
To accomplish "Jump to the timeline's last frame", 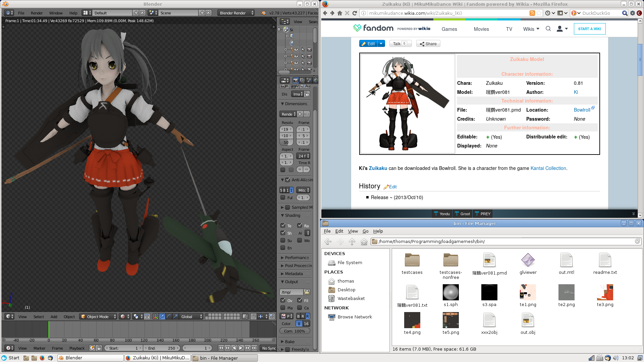I will (x=255, y=348).
